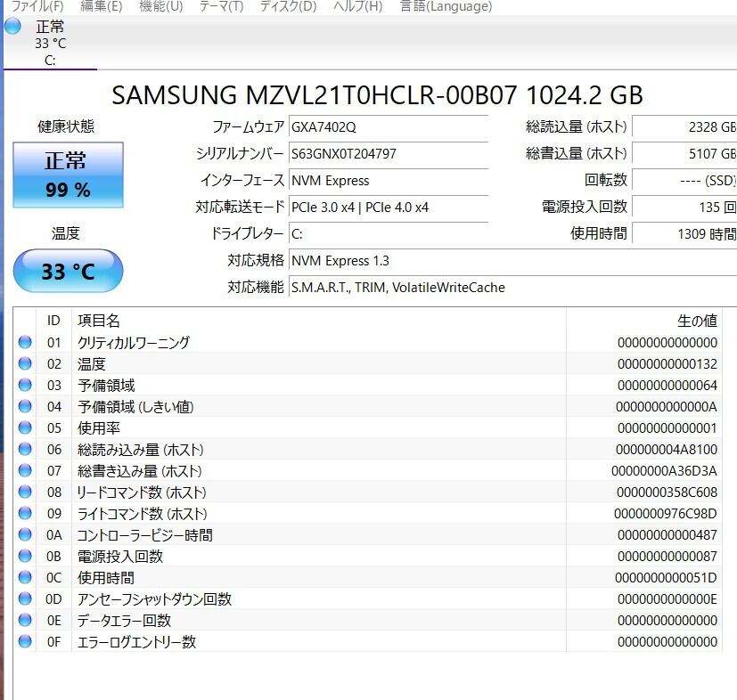
Task: Click the drive letter field C:
Action: coord(389,234)
